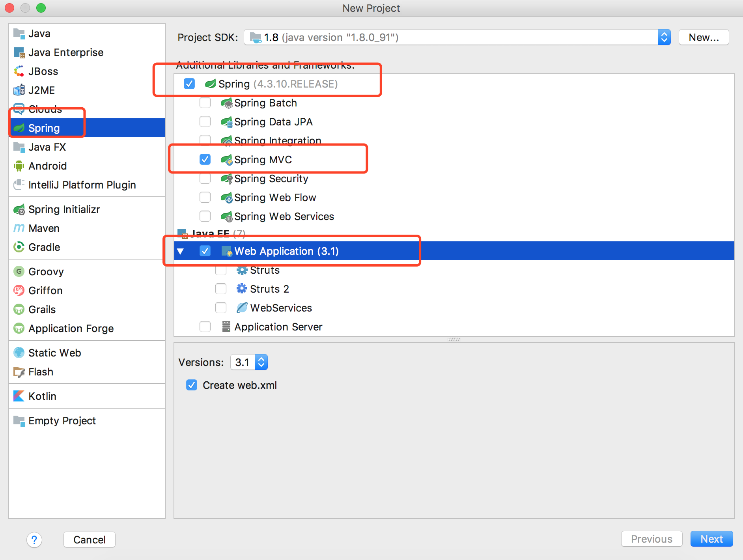Choose the Application Forge icon
The width and height of the screenshot is (743, 560).
pyautogui.click(x=19, y=329)
